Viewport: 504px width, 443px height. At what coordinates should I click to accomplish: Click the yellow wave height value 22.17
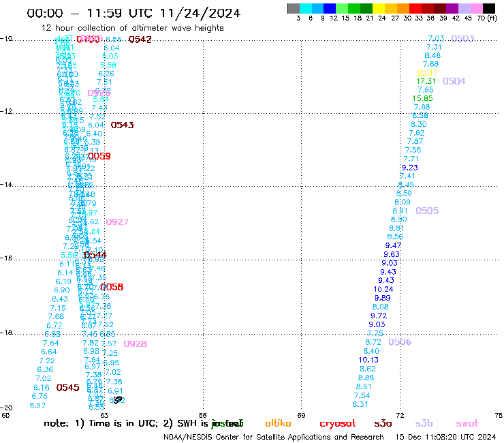tap(428, 72)
